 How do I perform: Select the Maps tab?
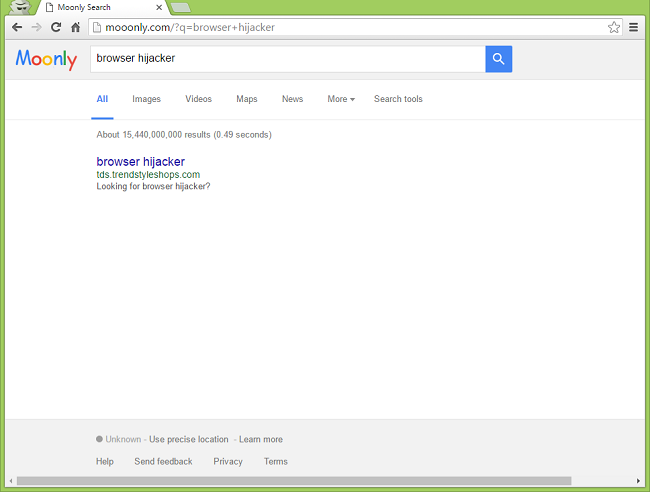pos(247,99)
